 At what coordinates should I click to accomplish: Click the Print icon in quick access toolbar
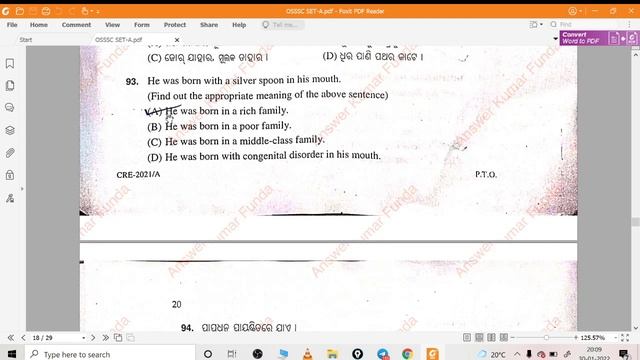(x=46, y=11)
